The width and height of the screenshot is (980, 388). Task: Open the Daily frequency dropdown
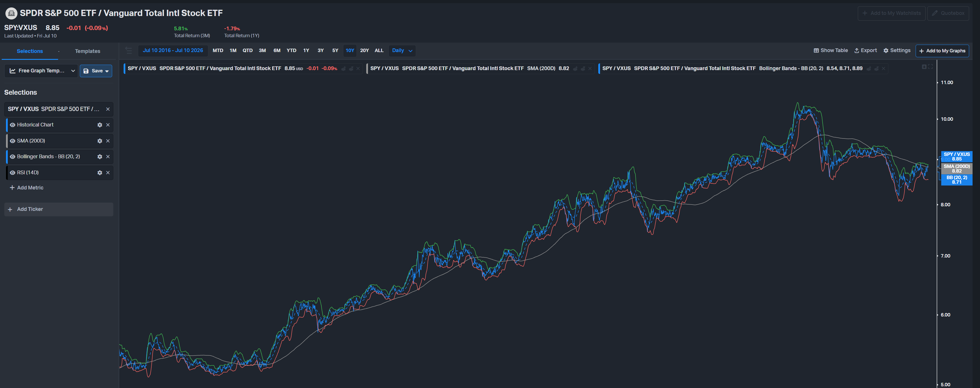tap(402, 51)
